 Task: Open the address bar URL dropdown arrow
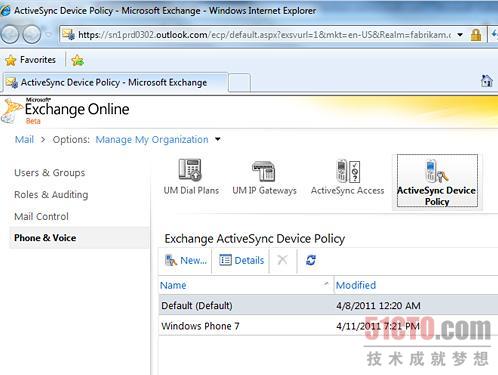(460, 35)
